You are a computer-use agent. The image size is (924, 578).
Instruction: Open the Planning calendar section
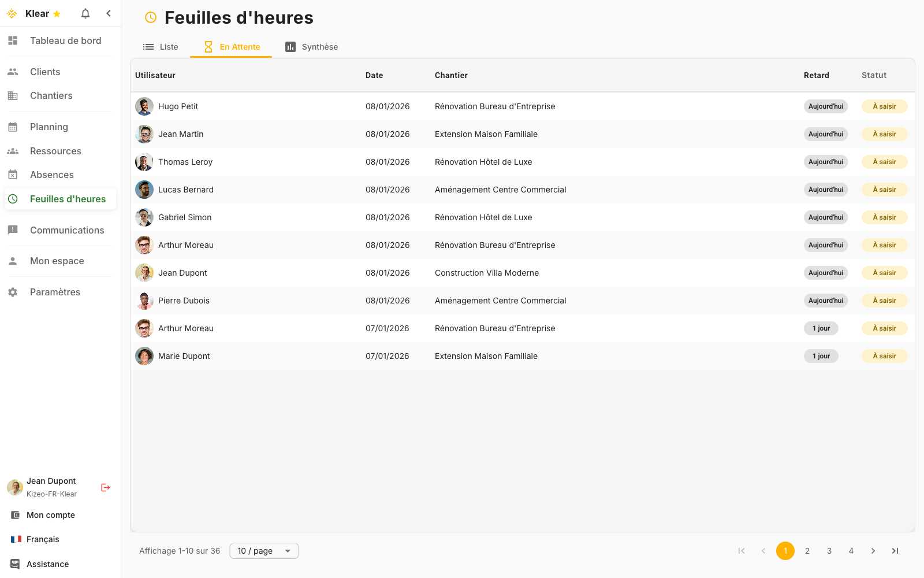point(49,127)
